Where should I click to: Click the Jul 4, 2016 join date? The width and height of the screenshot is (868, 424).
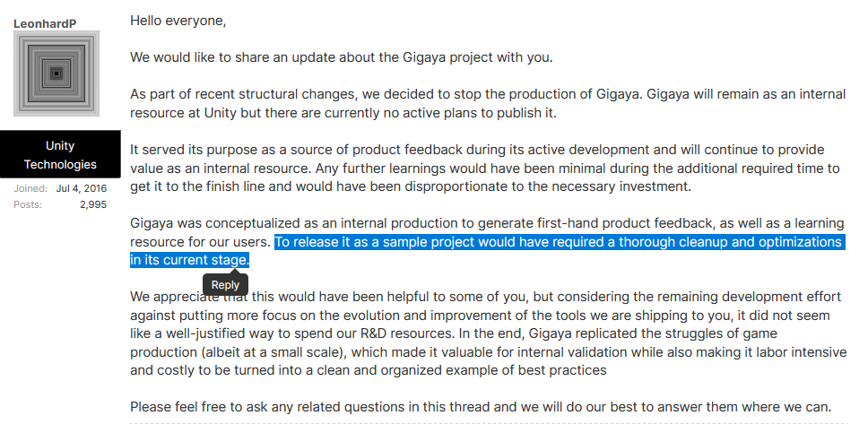click(x=81, y=188)
